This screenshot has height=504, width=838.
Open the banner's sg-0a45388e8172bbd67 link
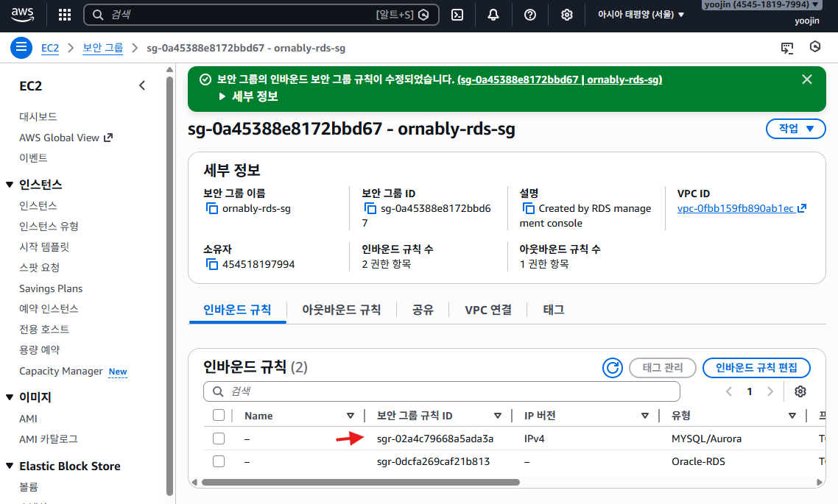tap(560, 79)
